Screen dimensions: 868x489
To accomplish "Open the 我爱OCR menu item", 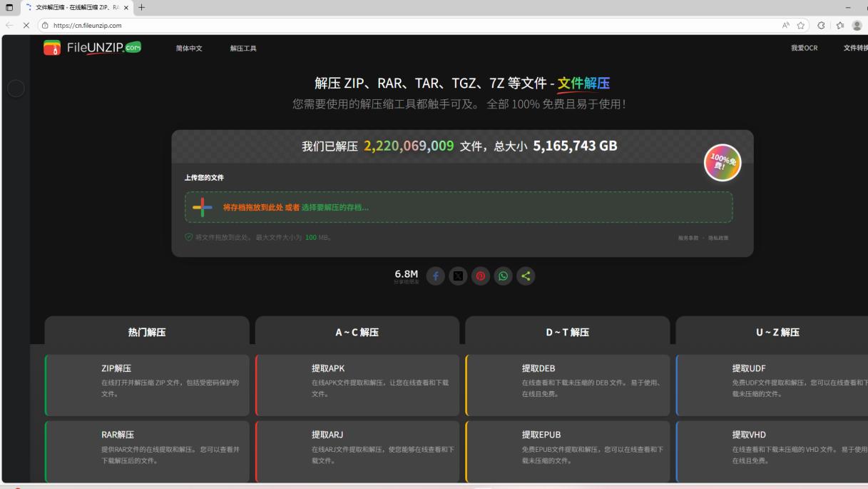I will pos(804,48).
